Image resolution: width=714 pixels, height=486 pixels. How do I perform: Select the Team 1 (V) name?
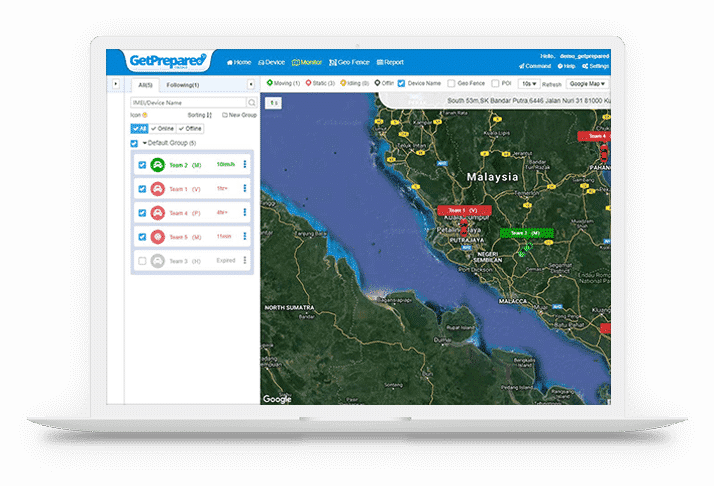tap(185, 189)
